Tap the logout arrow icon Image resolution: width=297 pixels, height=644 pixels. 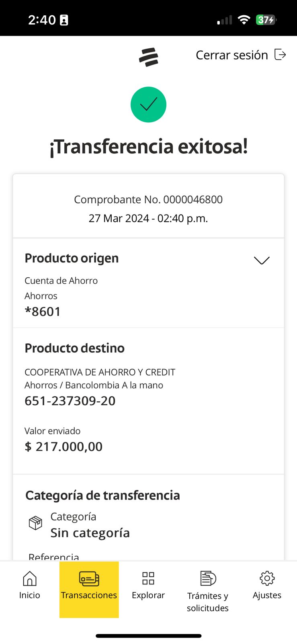280,54
